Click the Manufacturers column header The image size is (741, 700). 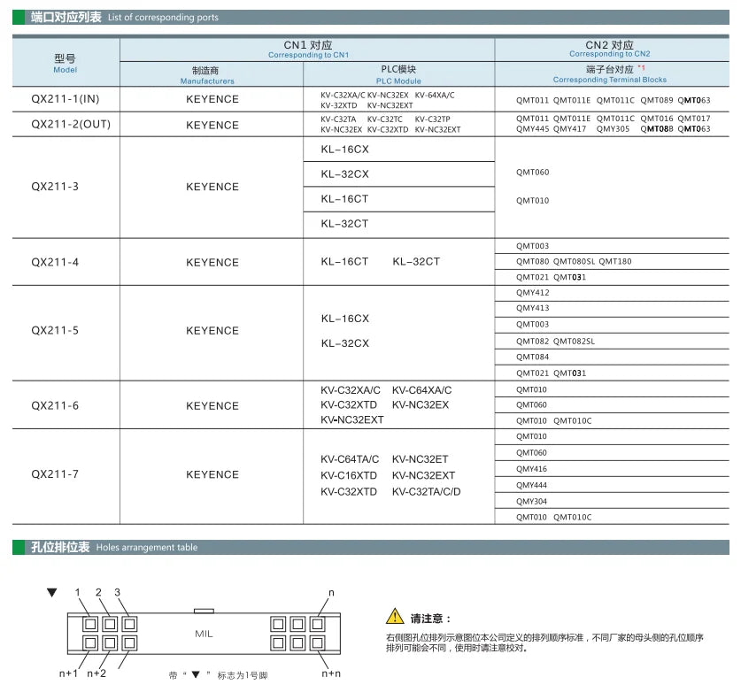point(207,75)
